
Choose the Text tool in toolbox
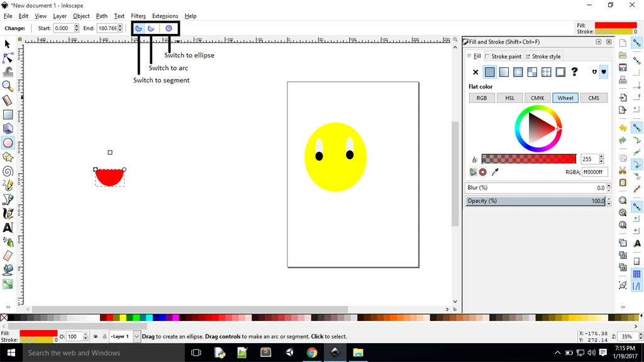pos(8,227)
